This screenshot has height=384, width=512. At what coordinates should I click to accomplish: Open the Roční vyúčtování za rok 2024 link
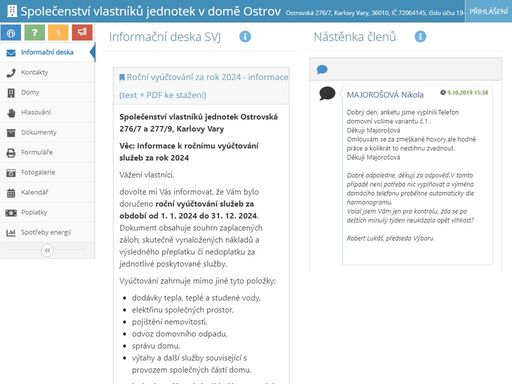click(x=203, y=86)
